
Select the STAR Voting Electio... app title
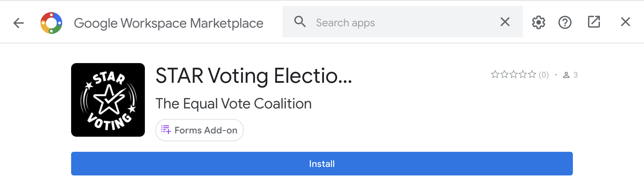tap(254, 76)
